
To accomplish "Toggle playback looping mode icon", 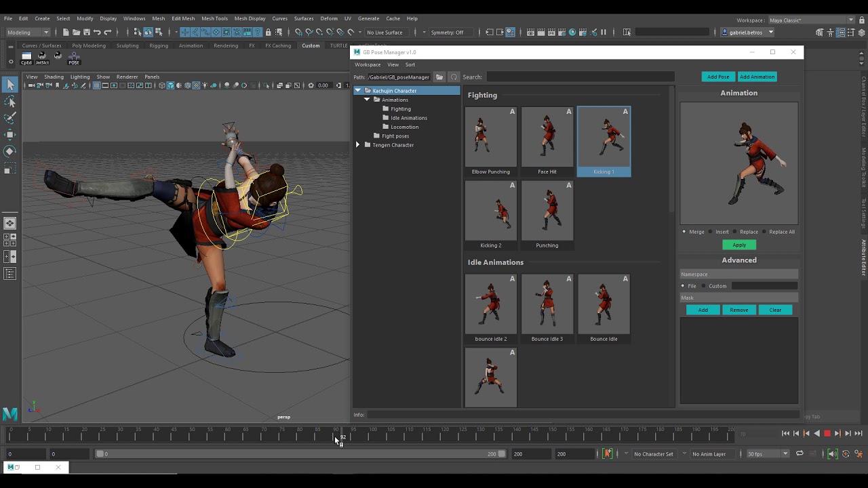I will (800, 453).
